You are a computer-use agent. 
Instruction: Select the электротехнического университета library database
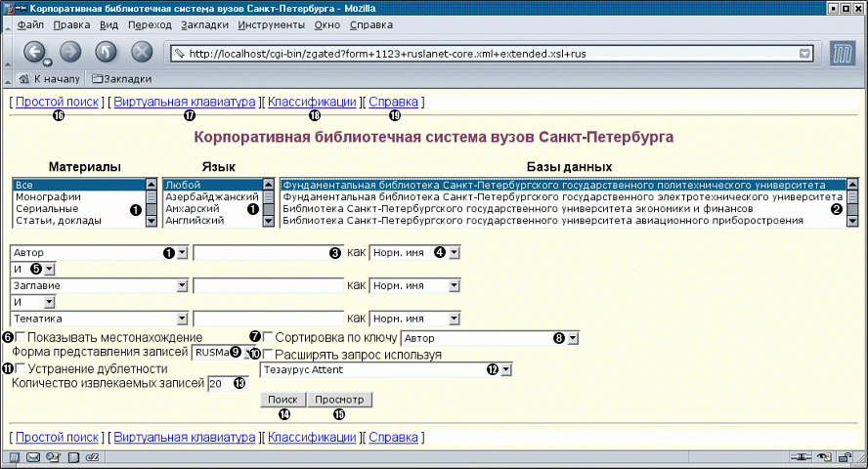pos(563,197)
